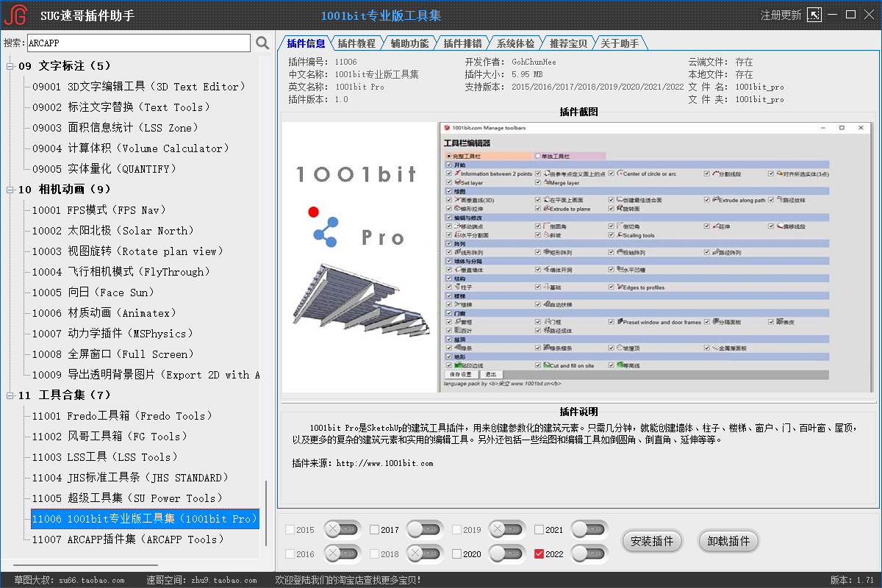The width and height of the screenshot is (882, 588).
Task: Select 11003 LSS工具 (LSS Tools)
Action: tap(104, 457)
